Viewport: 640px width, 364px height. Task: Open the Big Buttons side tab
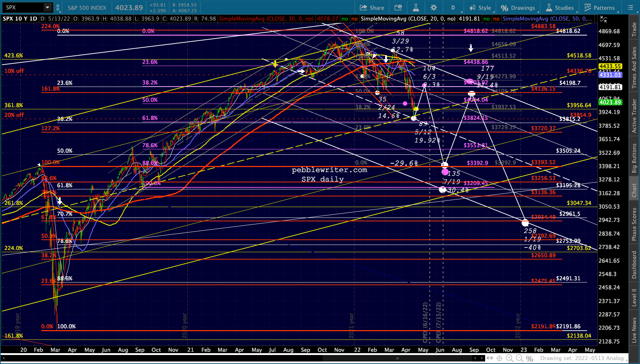pyautogui.click(x=634, y=158)
